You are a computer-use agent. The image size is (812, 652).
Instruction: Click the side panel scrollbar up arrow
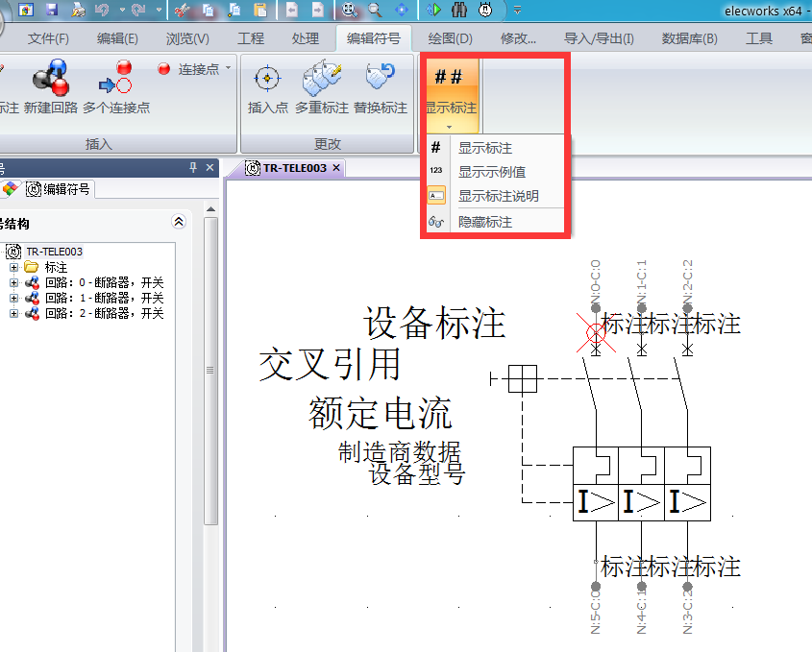210,209
